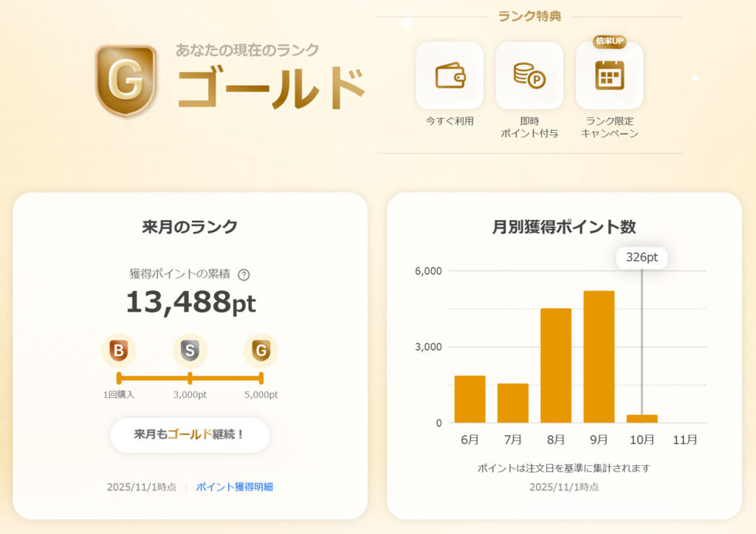Click the small 10月 bar
This screenshot has width=756, height=534.
point(642,419)
